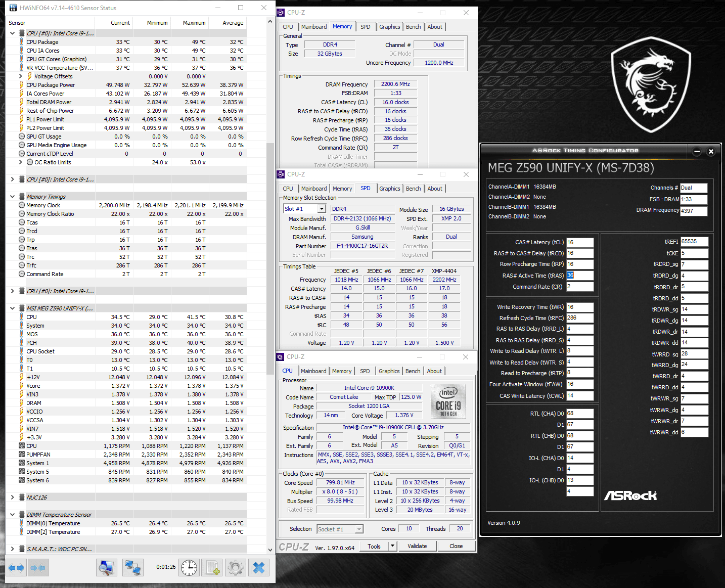The width and height of the screenshot is (725, 588).
Task: Click the Current column header in HWiNFO
Action: click(x=120, y=23)
